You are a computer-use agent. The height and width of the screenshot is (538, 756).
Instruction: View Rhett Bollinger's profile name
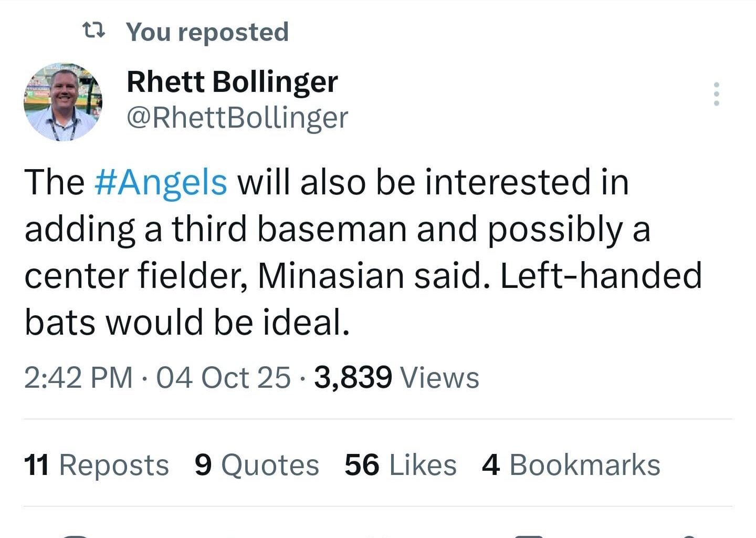tap(231, 81)
